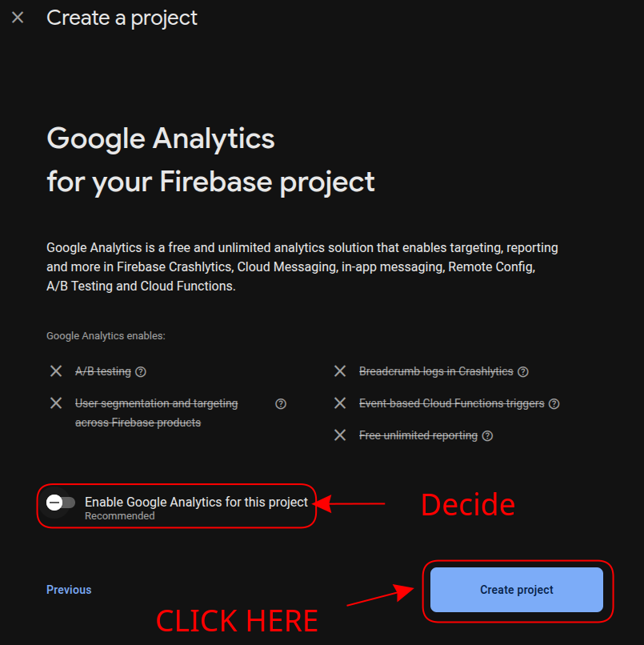The height and width of the screenshot is (645, 644).
Task: Select the Free unlimited reporting feature text
Action: click(x=418, y=435)
